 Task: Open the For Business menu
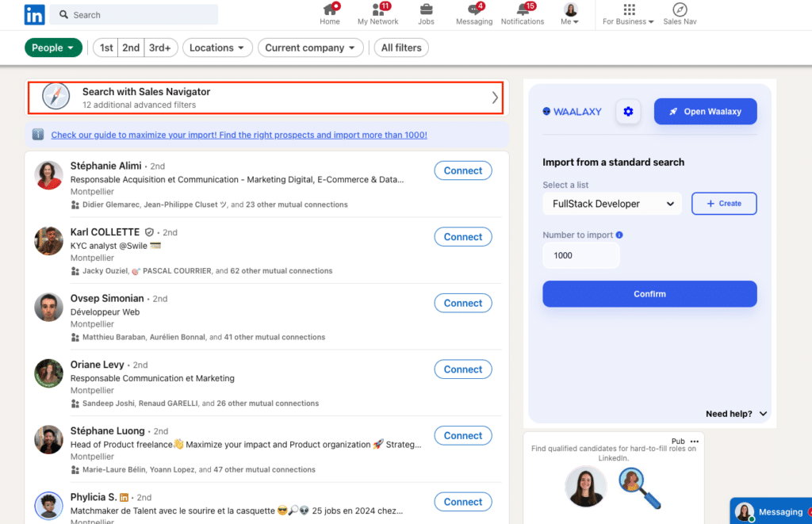point(628,14)
